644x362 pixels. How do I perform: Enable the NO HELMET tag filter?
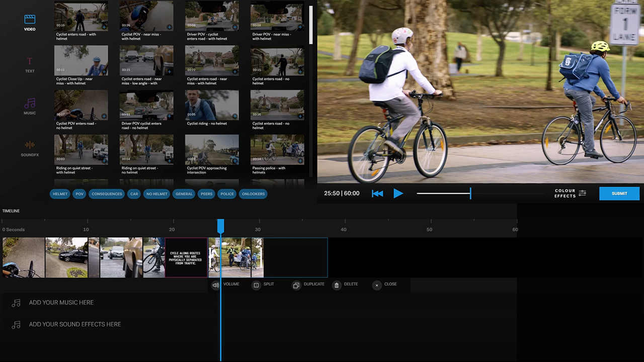pos(156,194)
